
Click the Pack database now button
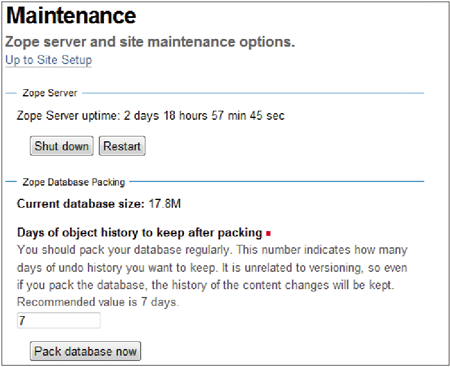85,351
